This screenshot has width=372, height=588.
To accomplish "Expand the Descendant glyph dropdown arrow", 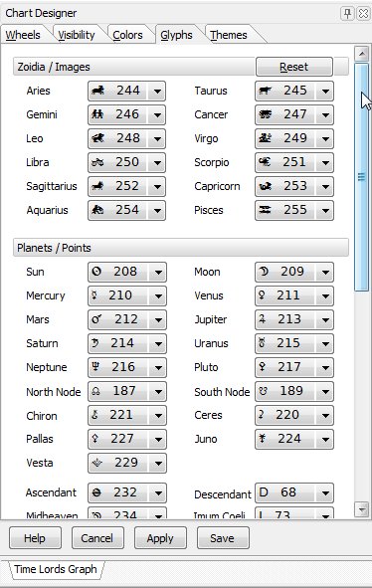I will [325, 493].
